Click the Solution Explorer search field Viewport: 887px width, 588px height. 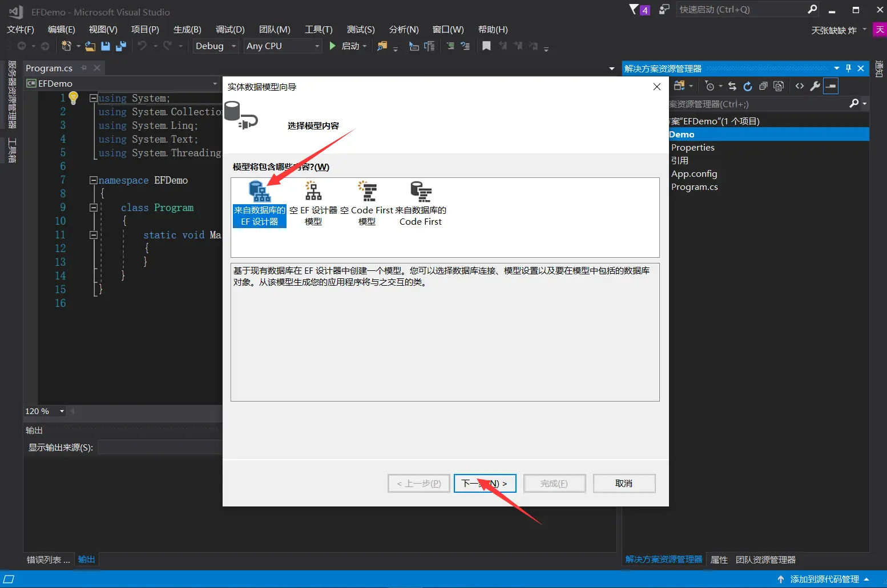759,104
